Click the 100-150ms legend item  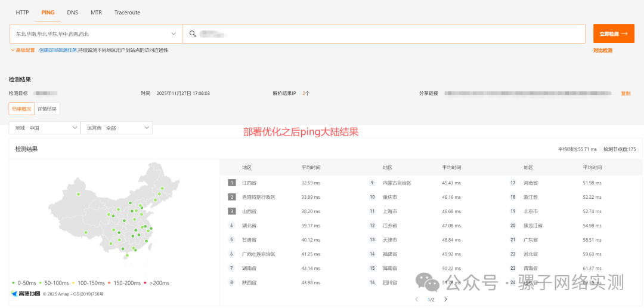coord(88,283)
